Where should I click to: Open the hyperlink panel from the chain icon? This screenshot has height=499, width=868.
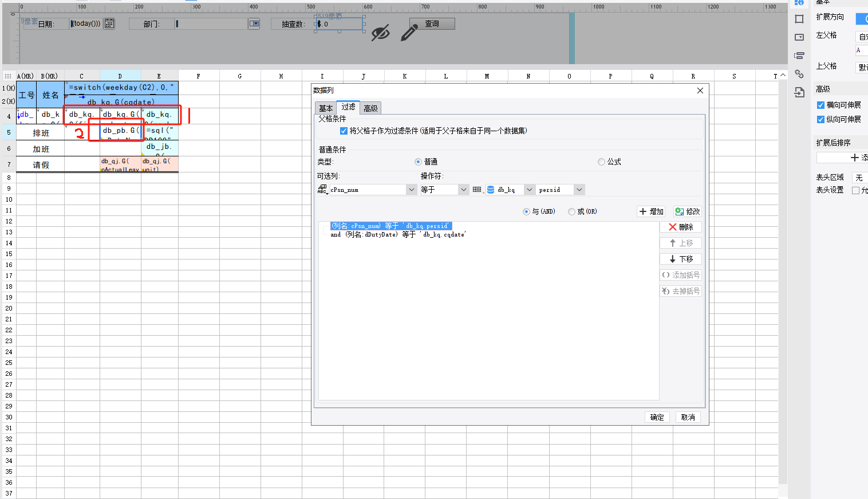799,74
